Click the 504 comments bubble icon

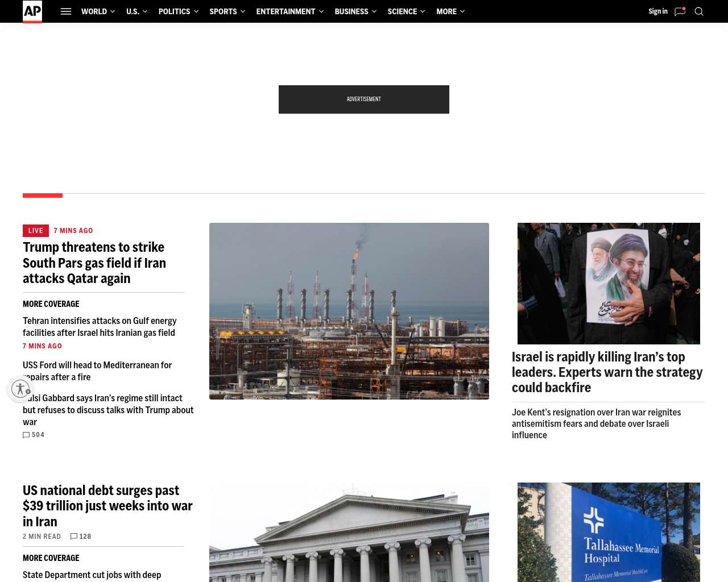point(26,435)
